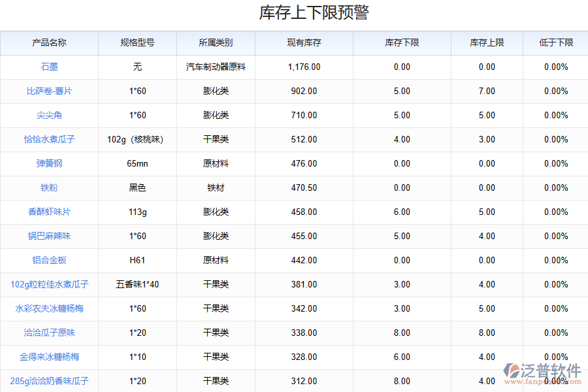
Task: Open the 金得来冰糖杨梅 product link
Action: tap(48, 357)
